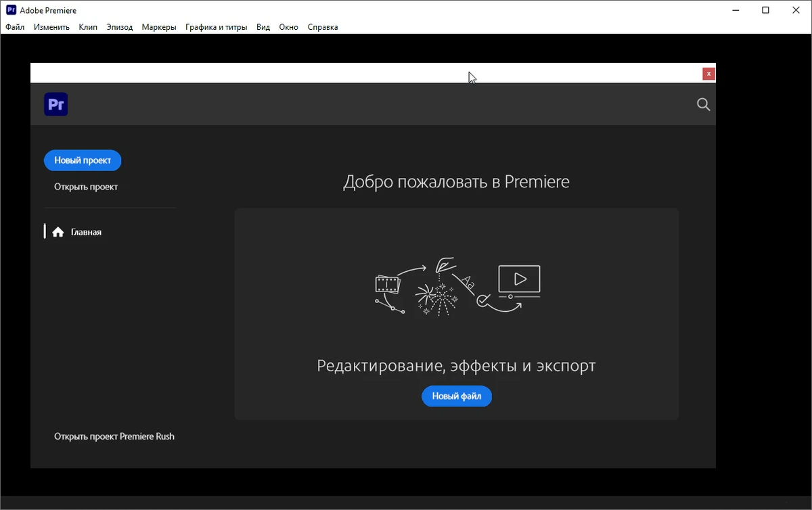Minimize the Adobe Premiere window

tap(735, 10)
